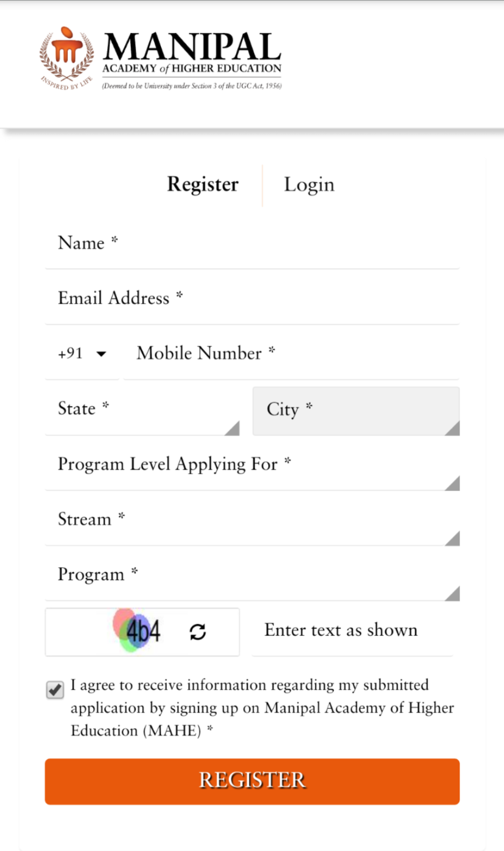Click the City field dropdown triangle
The image size is (504, 851).
(x=453, y=430)
